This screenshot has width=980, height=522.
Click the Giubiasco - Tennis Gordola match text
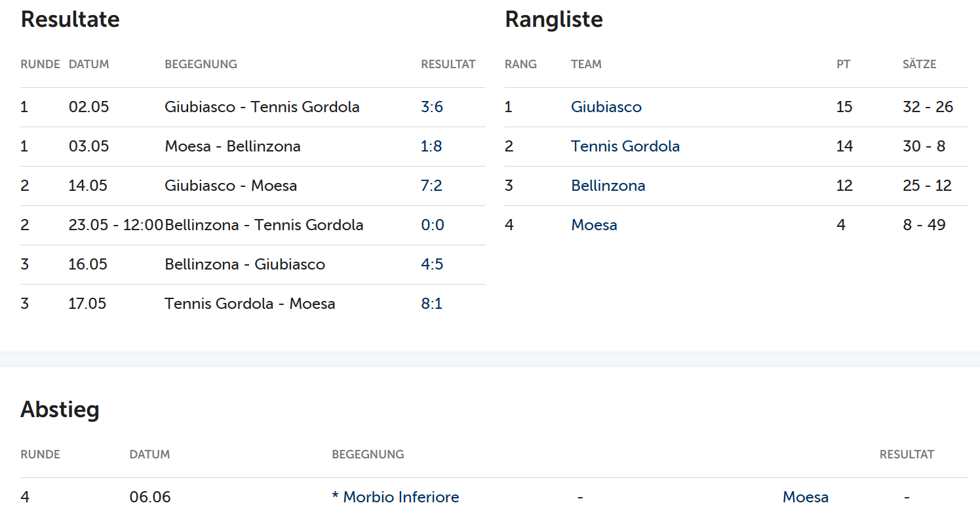coord(262,107)
